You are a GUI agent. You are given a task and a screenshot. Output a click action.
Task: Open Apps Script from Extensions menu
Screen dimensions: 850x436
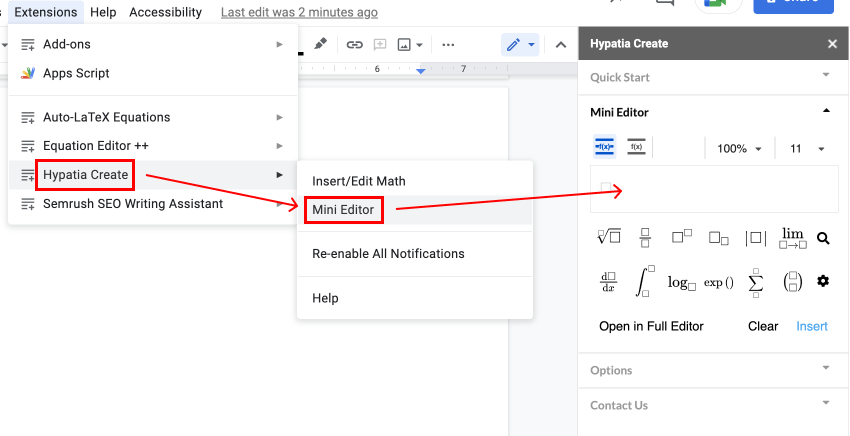tap(153, 73)
